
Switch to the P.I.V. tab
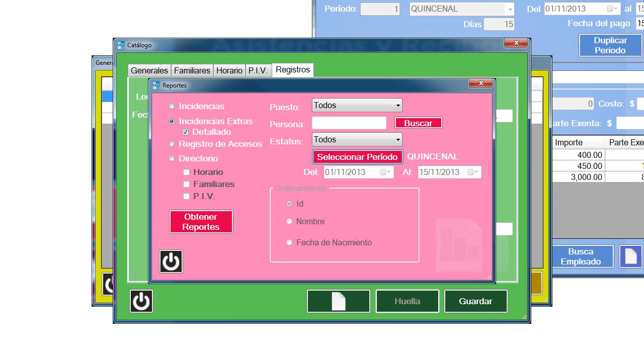(x=258, y=70)
